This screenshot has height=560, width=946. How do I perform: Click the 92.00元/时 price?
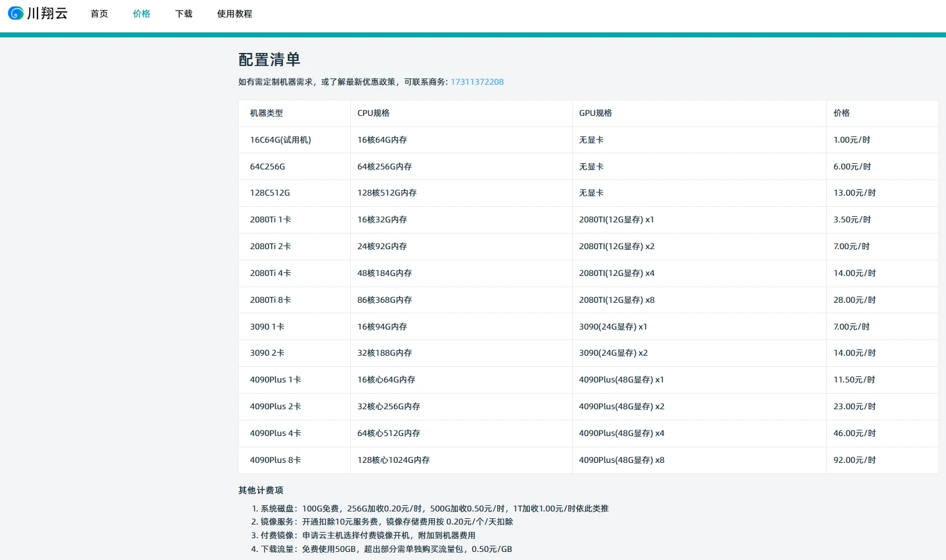tap(855, 460)
